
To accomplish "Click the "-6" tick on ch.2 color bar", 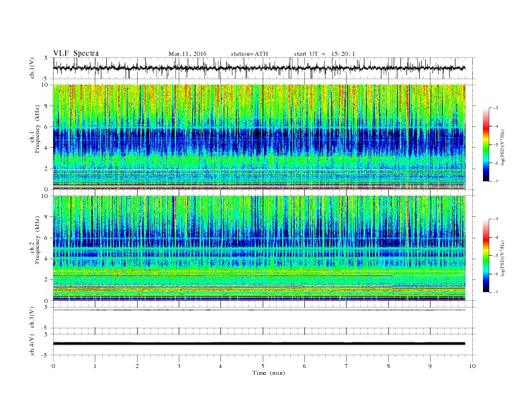I will tap(495, 274).
